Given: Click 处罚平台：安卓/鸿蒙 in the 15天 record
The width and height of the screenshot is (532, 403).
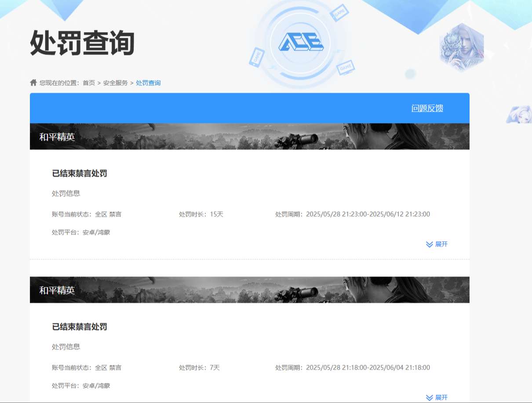Looking at the screenshot, I should tap(81, 232).
